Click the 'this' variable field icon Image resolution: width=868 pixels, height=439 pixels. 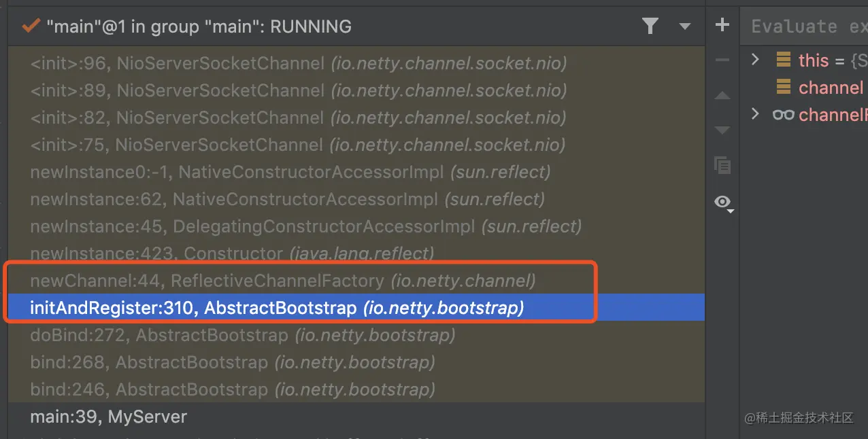(x=784, y=60)
